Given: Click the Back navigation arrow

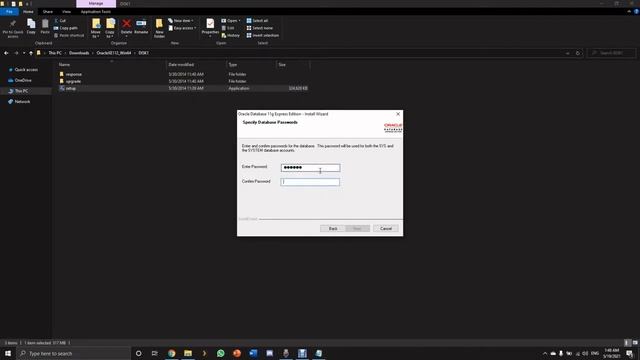Looking at the screenshot, I should click(6, 53).
